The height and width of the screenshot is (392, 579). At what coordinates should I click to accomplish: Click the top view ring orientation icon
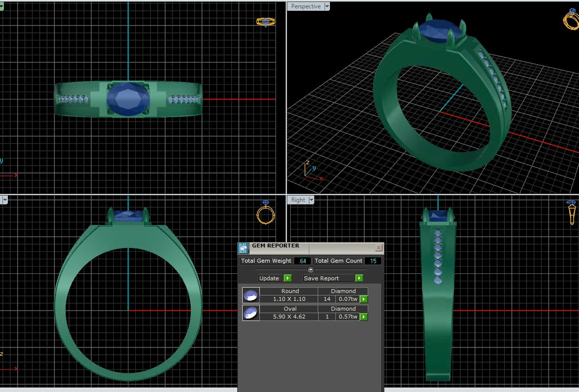click(x=266, y=22)
